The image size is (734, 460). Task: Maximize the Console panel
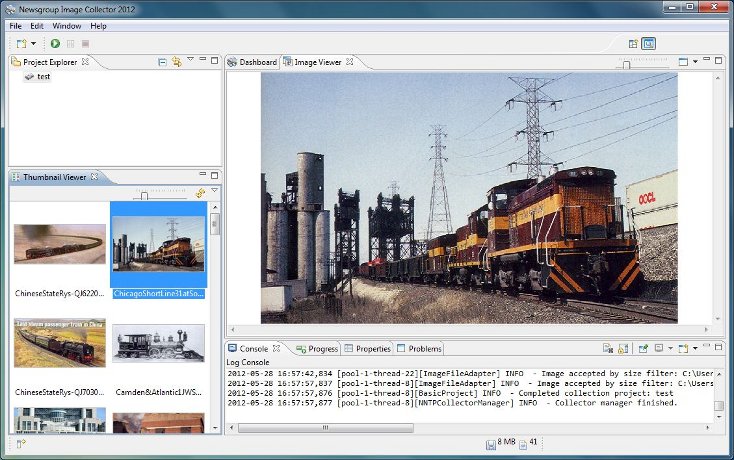(719, 347)
